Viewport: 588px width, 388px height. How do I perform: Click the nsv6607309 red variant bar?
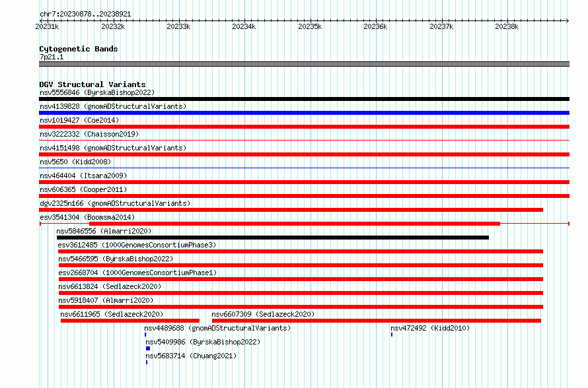pos(377,321)
